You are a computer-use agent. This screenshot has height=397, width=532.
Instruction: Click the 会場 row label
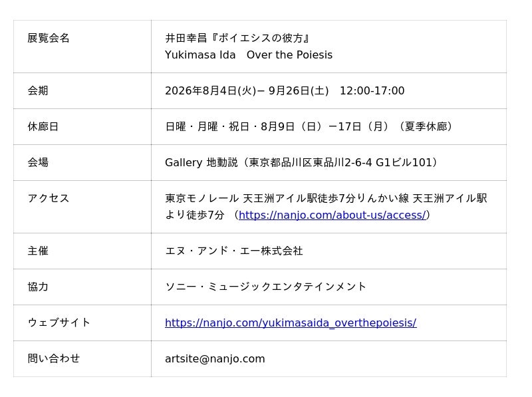pyautogui.click(x=38, y=162)
